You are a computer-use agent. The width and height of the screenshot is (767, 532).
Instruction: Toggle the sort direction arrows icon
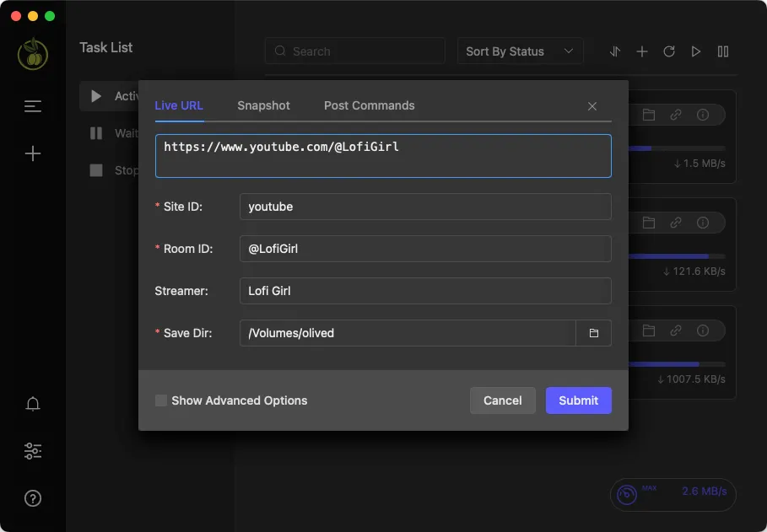pos(615,51)
